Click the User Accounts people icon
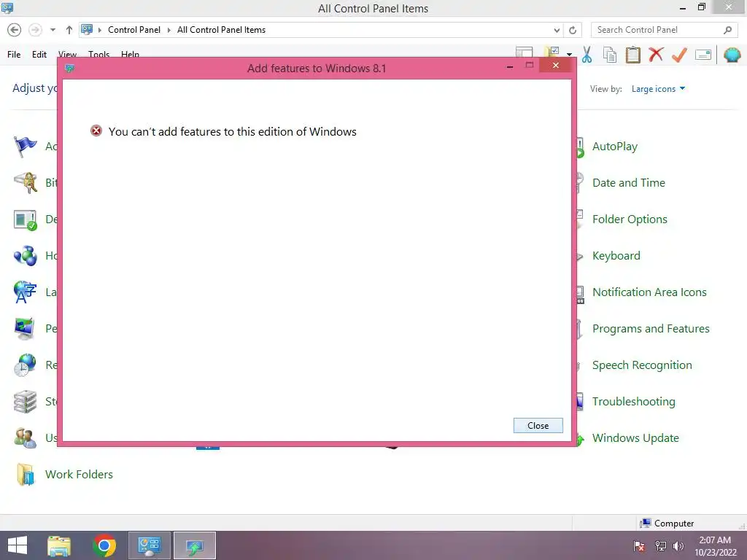The height and width of the screenshot is (560, 747). [26, 438]
